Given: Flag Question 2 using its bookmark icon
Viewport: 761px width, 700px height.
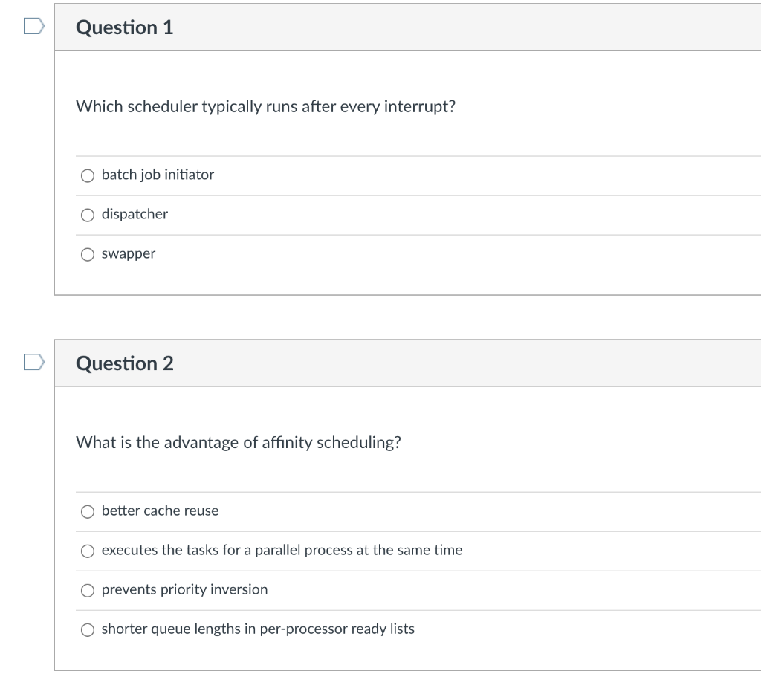Looking at the screenshot, I should click(x=34, y=363).
